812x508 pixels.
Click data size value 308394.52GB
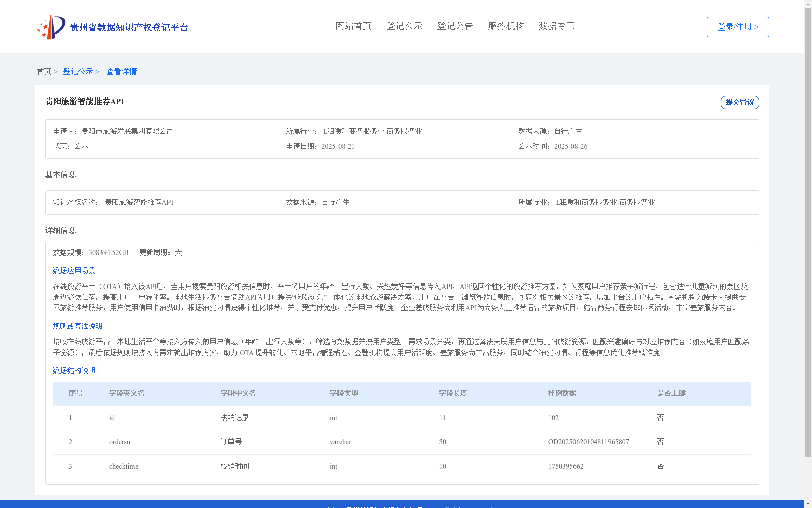click(x=109, y=252)
